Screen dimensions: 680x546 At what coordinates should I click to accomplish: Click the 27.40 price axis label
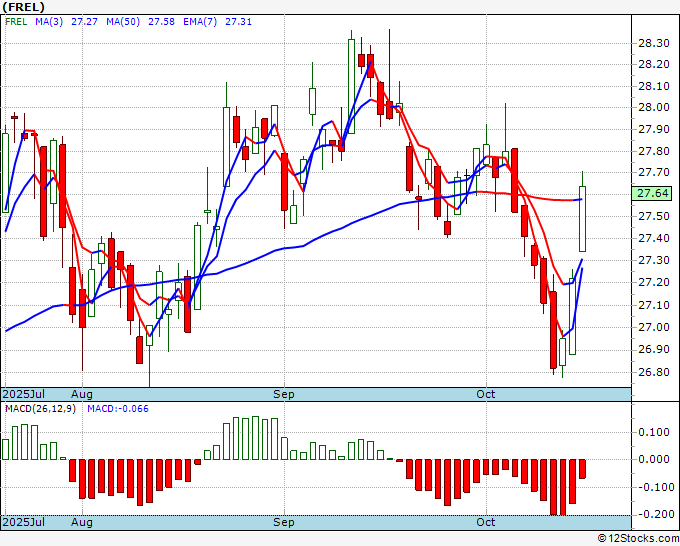coord(653,238)
